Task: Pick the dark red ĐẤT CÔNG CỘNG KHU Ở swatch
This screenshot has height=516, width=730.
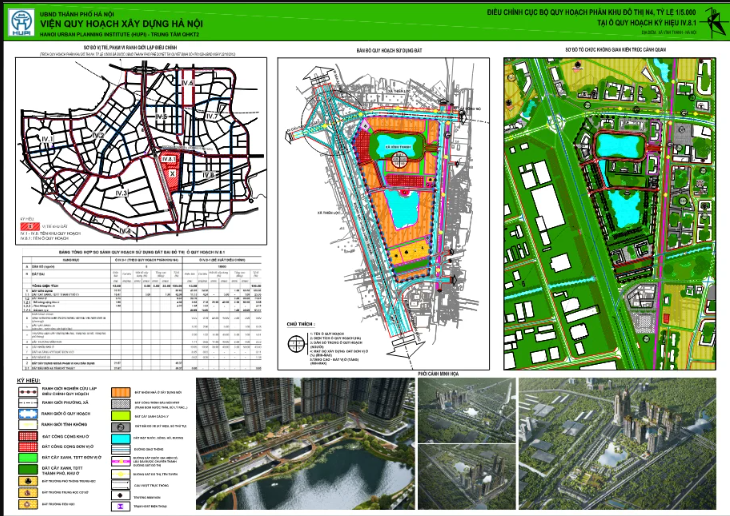Action: [27, 436]
